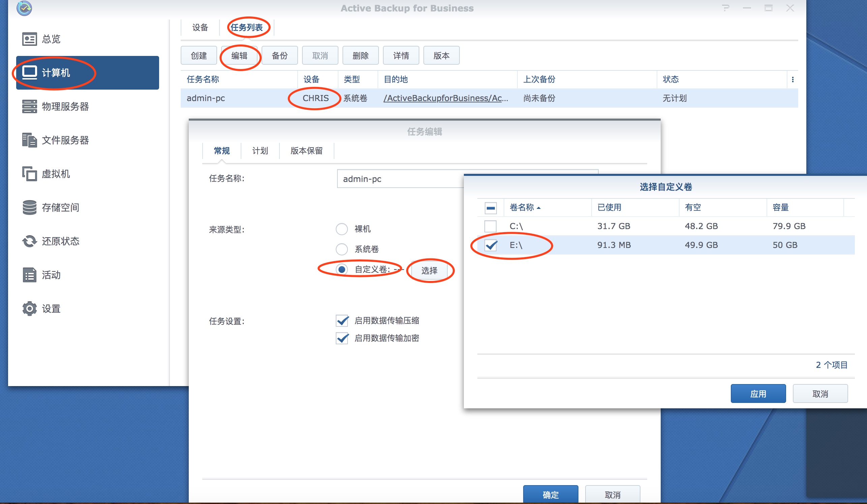Open the 总览 overview icon in sidebar
The image size is (867, 504).
pyautogui.click(x=30, y=39)
